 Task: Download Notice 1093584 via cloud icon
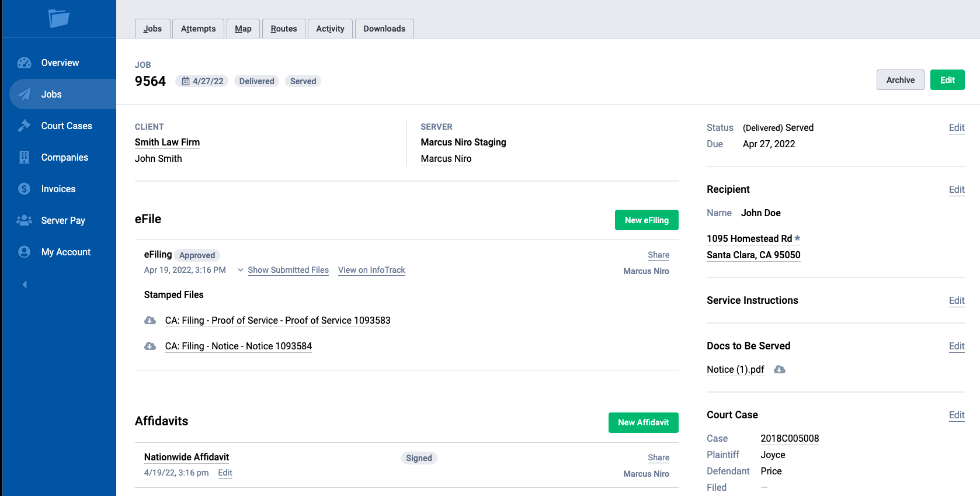tap(150, 346)
